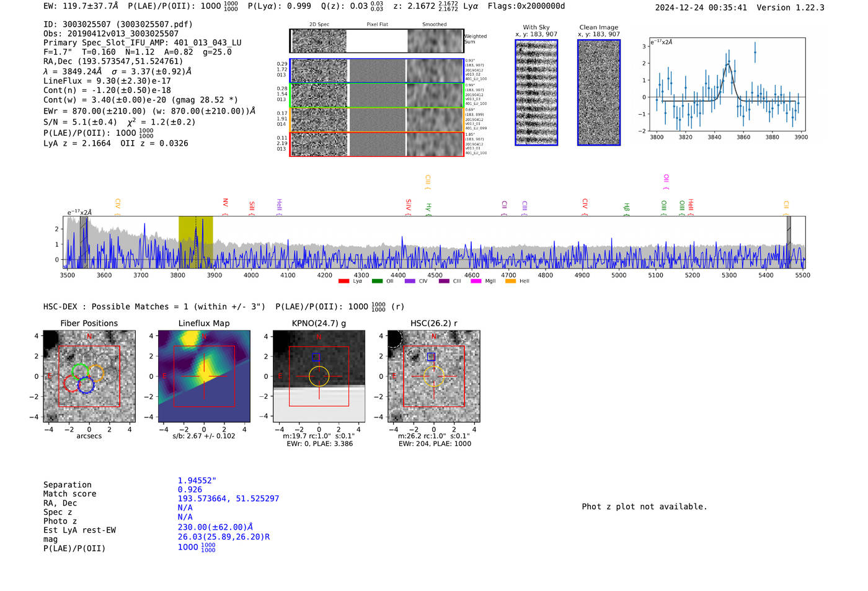The height and width of the screenshot is (591, 868).
Task: Click the green-bordered fiber 2D spectrum row
Action: coord(377,96)
